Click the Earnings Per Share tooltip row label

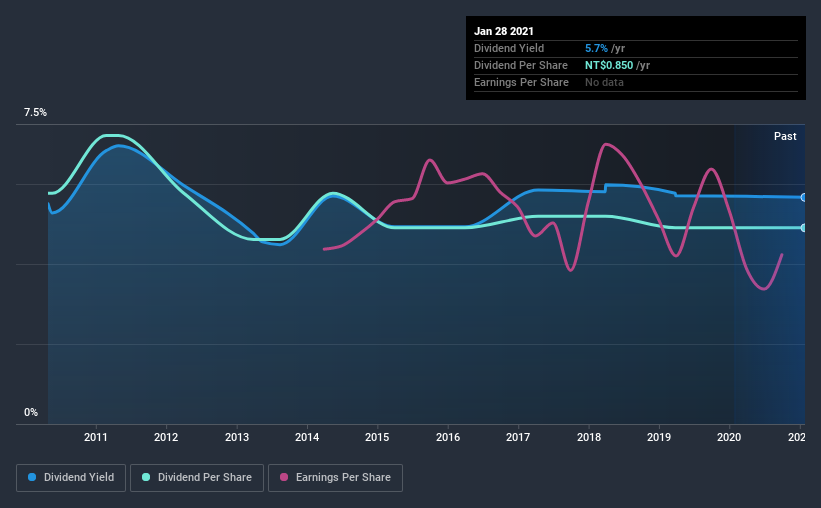tap(521, 82)
